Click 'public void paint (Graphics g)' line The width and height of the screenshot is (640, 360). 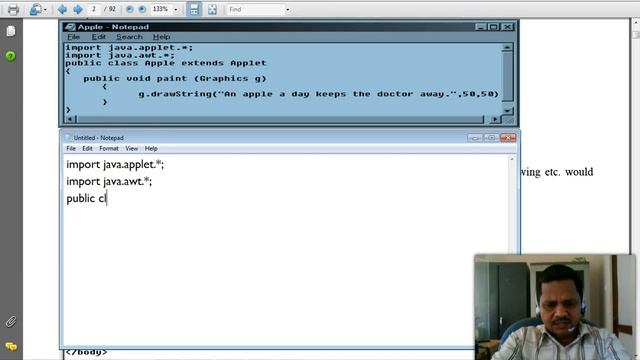[x=175, y=78]
